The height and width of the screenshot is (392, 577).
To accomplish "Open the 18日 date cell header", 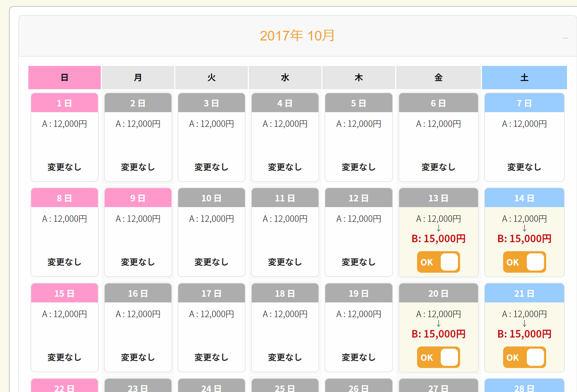I will (285, 293).
